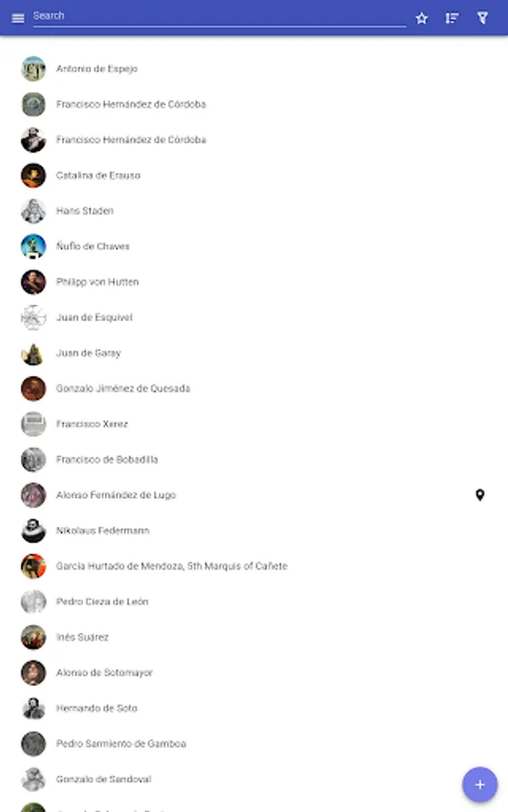Open the filter funnel icon
The height and width of the screenshot is (812, 508).
click(x=483, y=19)
